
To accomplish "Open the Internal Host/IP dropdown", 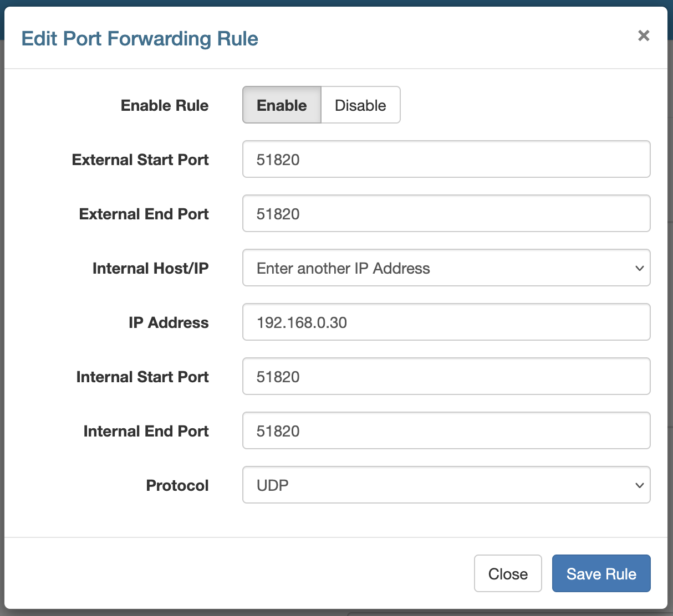I will click(446, 268).
